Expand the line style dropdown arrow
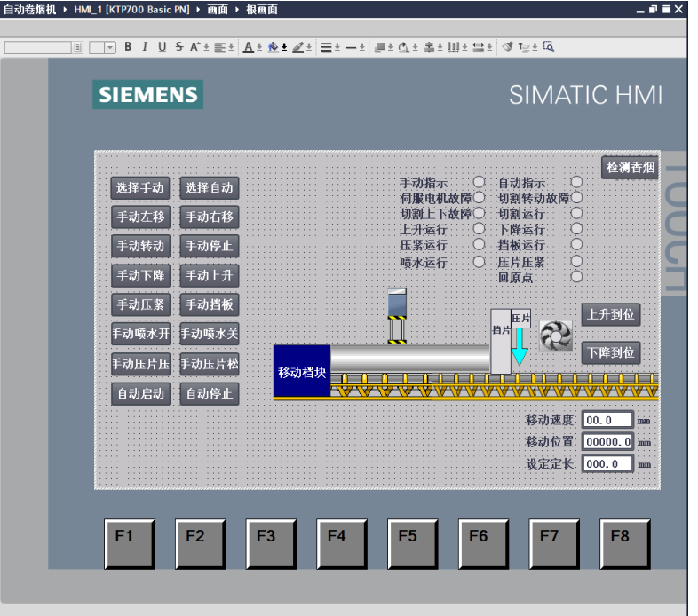This screenshot has height=616, width=698. tap(362, 48)
